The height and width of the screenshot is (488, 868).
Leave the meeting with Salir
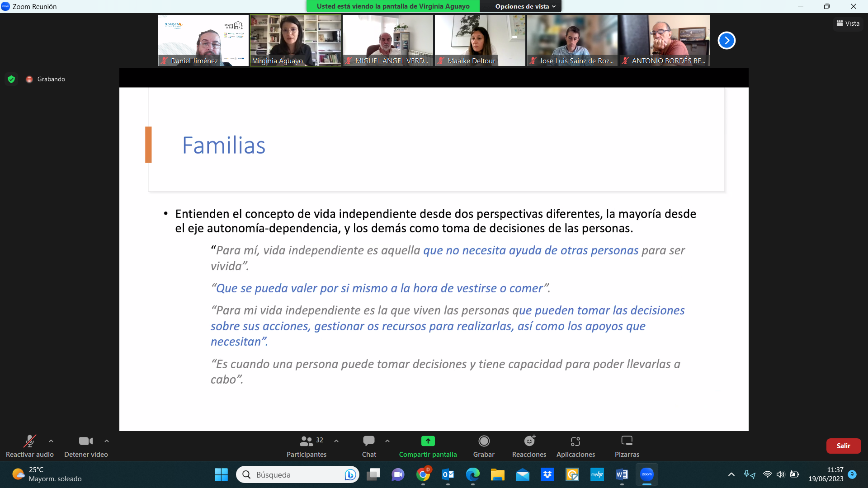click(x=843, y=446)
